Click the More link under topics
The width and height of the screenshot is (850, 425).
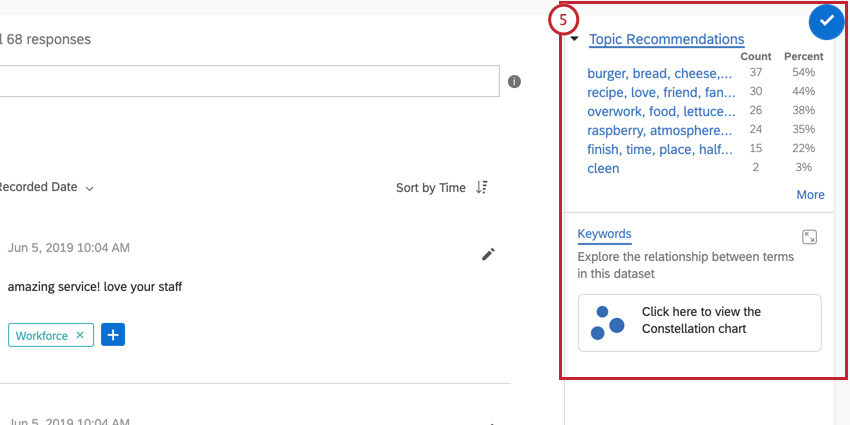pos(810,195)
